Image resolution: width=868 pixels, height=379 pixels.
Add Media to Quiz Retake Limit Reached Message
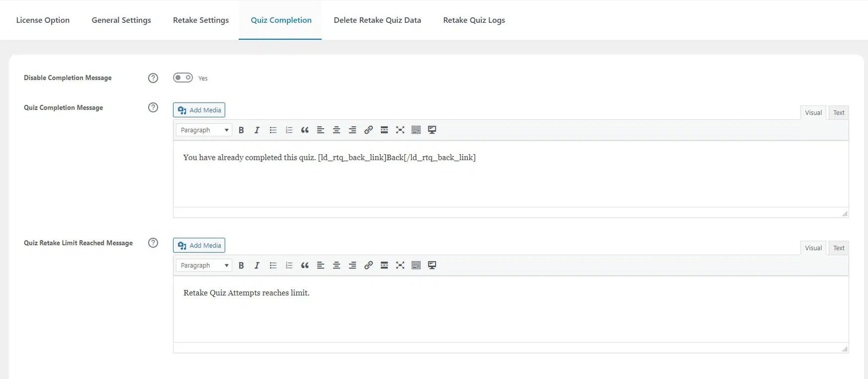pos(199,245)
